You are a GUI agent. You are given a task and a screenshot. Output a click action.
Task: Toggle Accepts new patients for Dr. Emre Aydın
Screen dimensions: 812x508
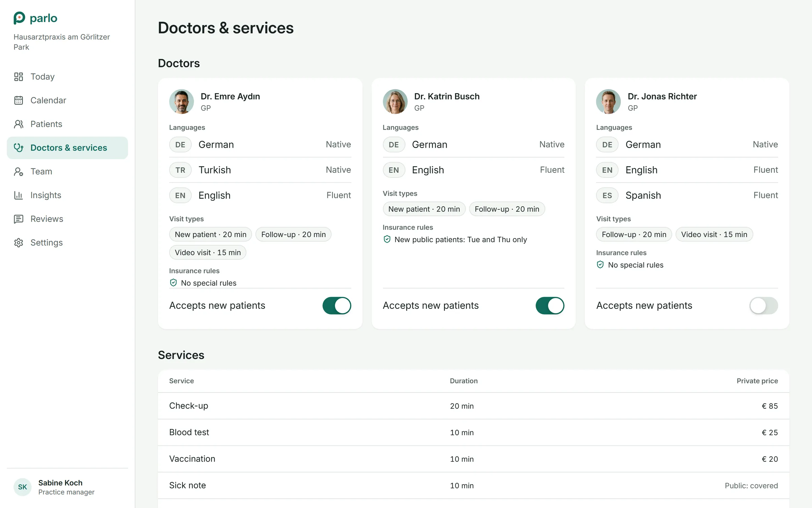tap(337, 305)
